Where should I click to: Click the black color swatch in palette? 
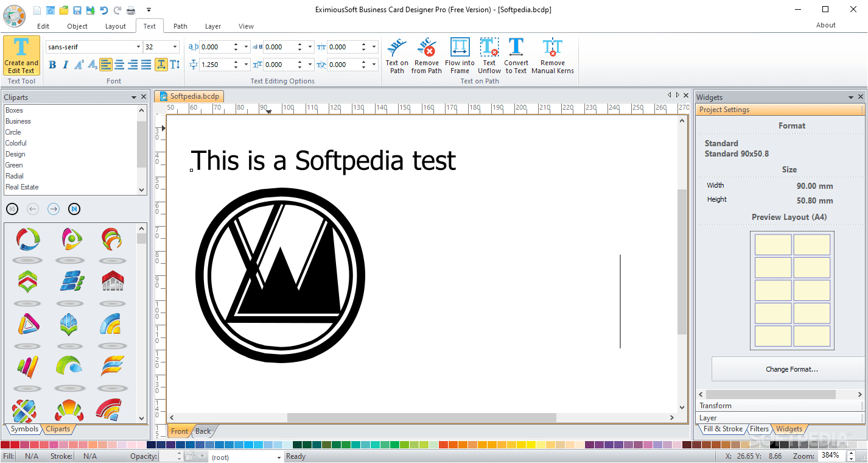pos(774,445)
